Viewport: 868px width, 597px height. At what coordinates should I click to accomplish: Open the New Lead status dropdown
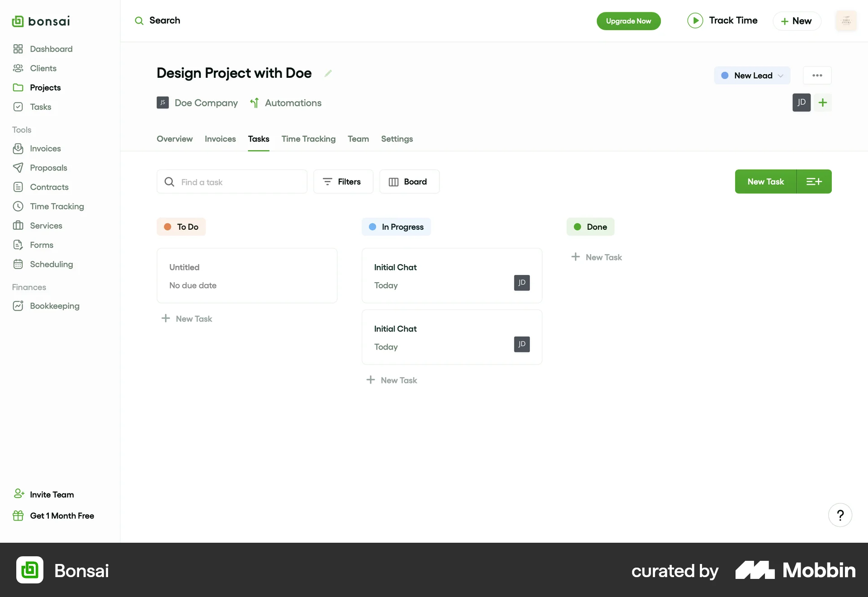tap(752, 76)
